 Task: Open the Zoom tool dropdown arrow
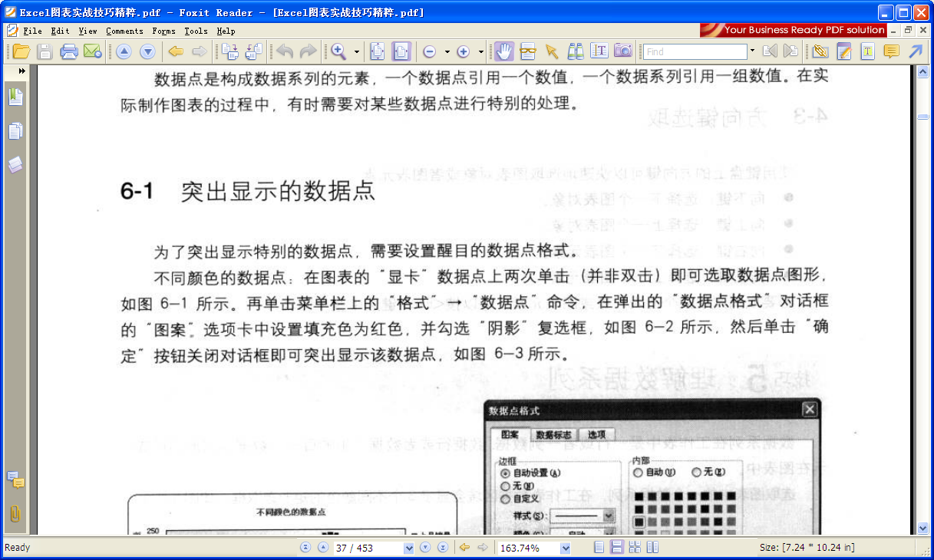click(x=357, y=52)
